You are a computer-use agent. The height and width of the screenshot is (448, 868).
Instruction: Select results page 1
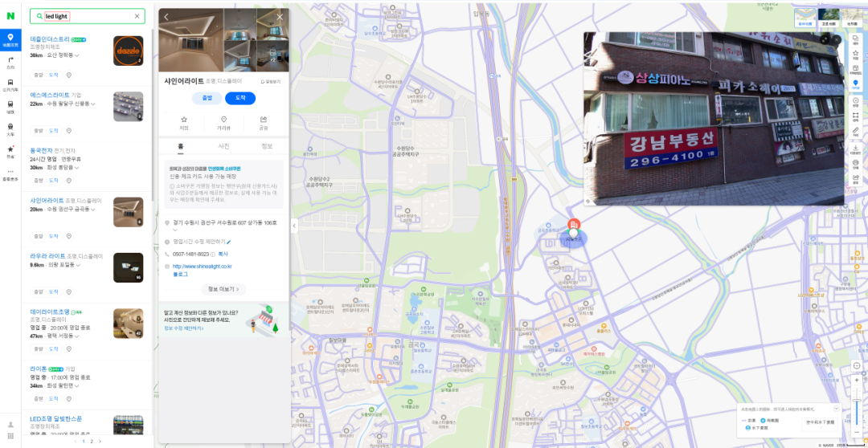coord(84,442)
